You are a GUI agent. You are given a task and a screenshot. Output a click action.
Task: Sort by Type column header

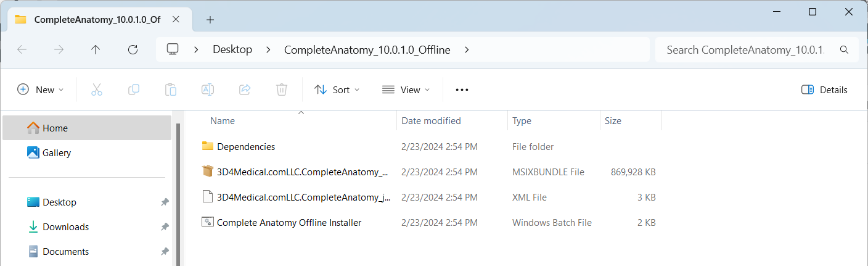coord(522,121)
